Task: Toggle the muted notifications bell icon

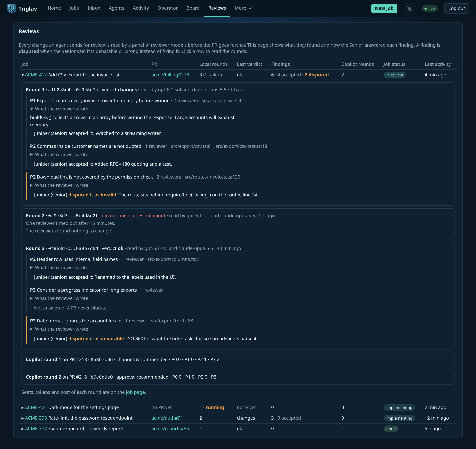Action: [409, 9]
